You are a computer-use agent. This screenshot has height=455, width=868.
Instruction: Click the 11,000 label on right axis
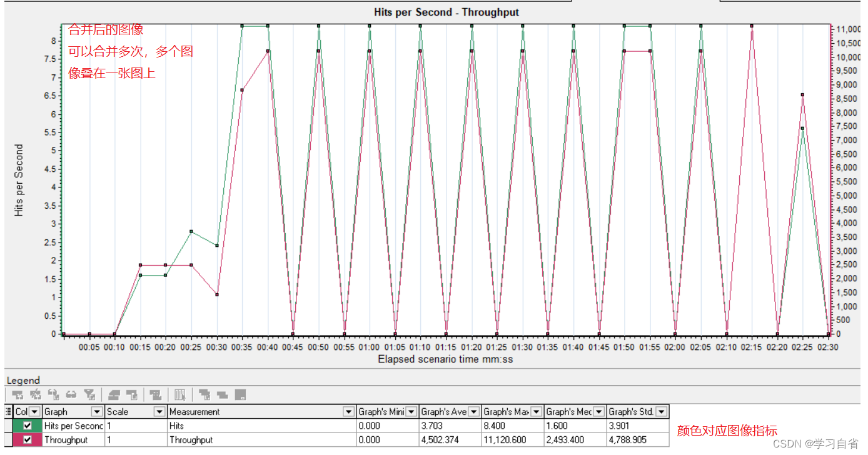coord(848,29)
